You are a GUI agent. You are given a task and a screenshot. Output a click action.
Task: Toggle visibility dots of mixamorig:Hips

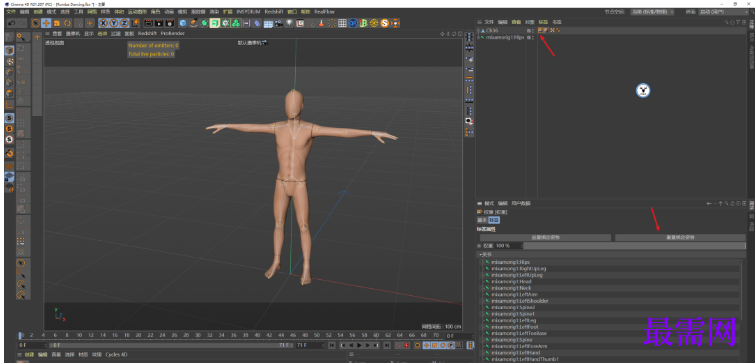tap(533, 37)
